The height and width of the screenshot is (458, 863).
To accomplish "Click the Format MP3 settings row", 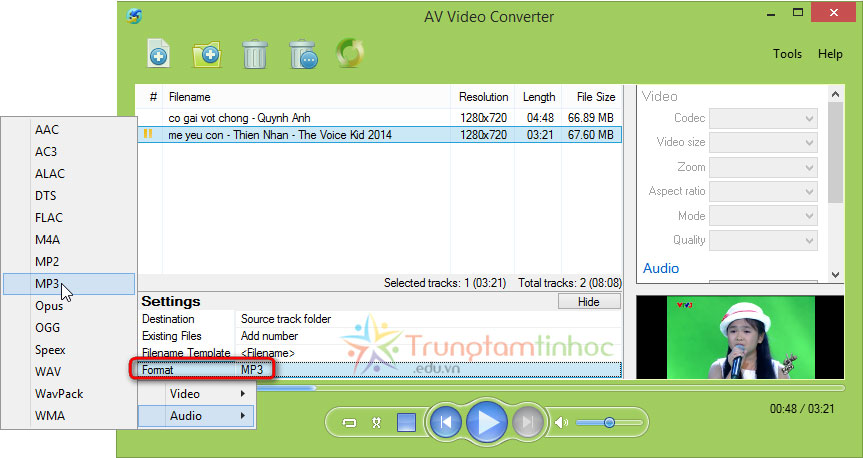I will (380, 370).
